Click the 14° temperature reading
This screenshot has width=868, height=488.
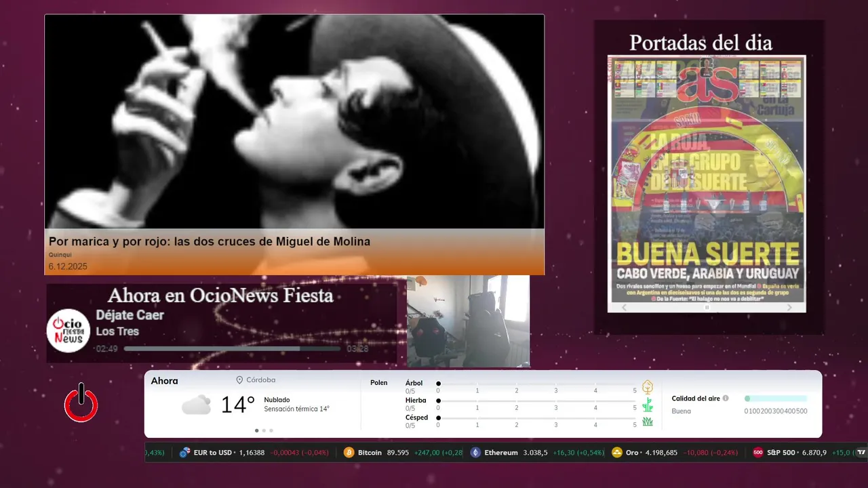point(238,405)
